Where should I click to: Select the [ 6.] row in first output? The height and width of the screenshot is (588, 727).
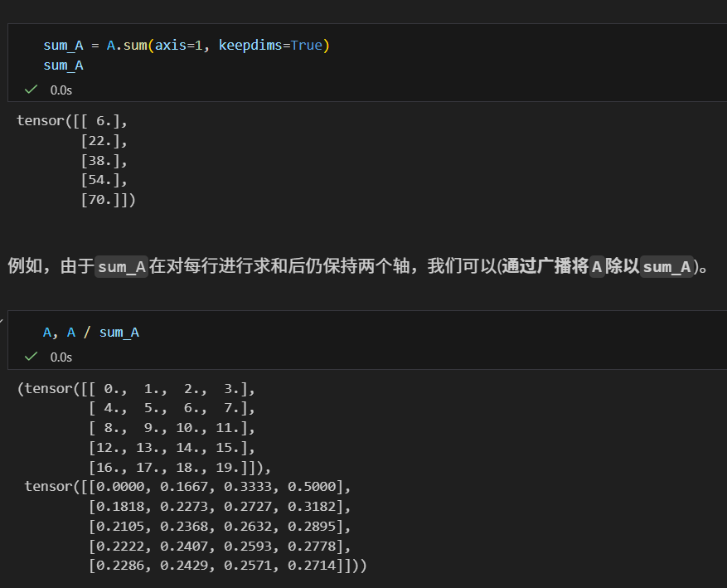click(x=104, y=120)
